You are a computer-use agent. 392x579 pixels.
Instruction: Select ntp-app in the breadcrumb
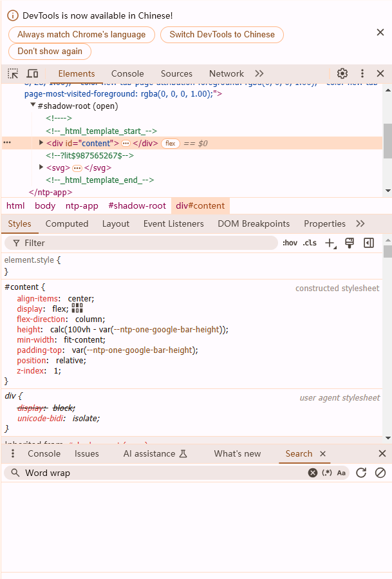[x=82, y=205]
